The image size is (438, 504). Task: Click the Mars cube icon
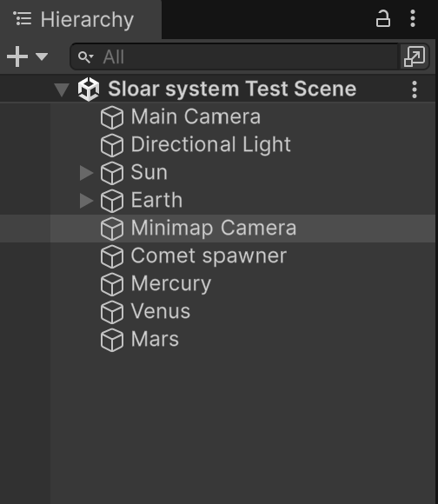click(x=112, y=340)
